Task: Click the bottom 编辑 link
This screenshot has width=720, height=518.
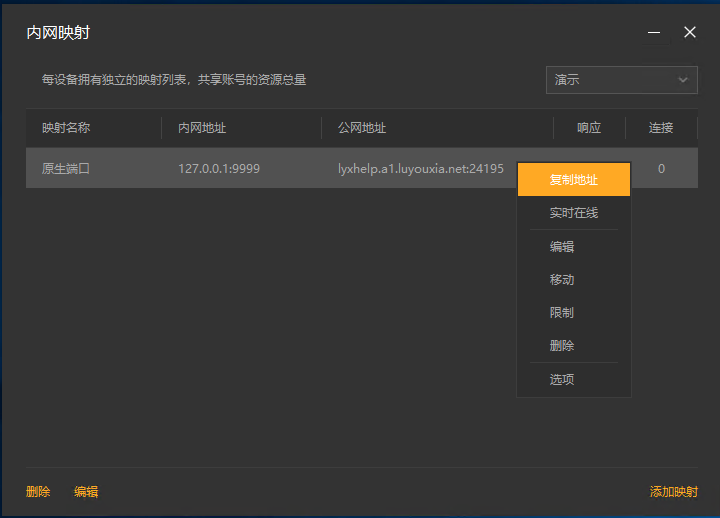Action: (86, 492)
